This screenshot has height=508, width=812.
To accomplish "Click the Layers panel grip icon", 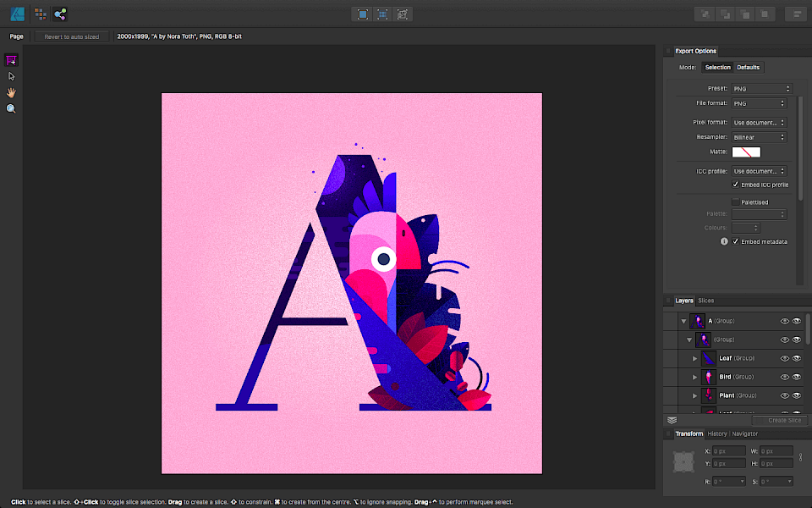I will point(668,301).
